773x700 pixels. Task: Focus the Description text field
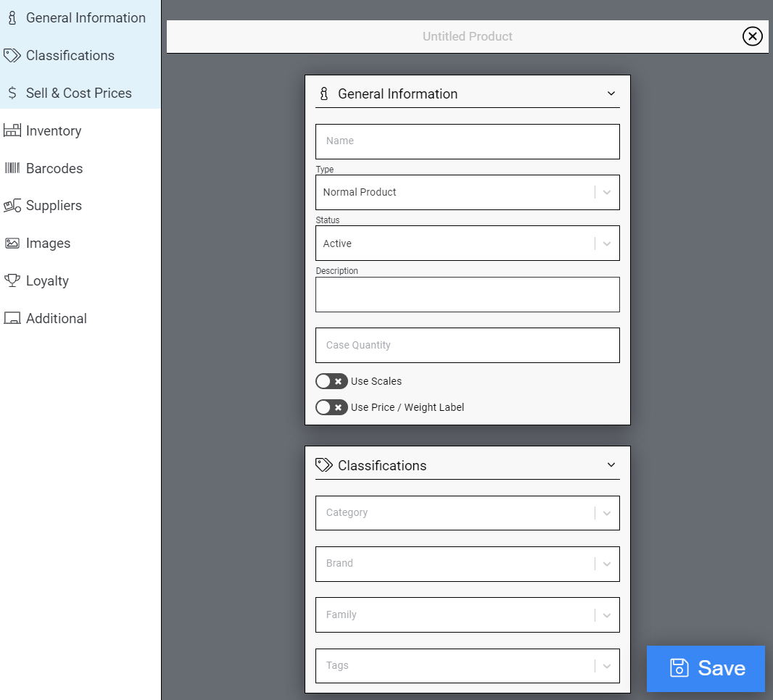click(x=467, y=295)
